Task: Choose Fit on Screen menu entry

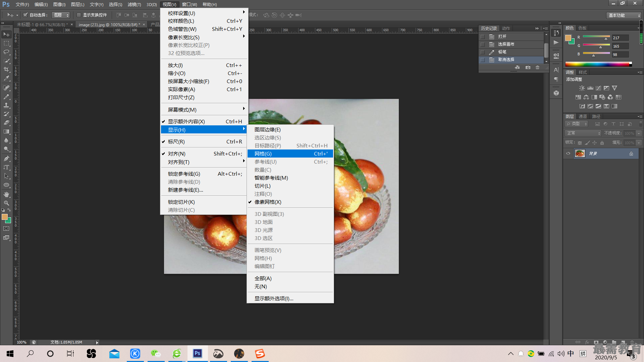Action: click(204, 81)
